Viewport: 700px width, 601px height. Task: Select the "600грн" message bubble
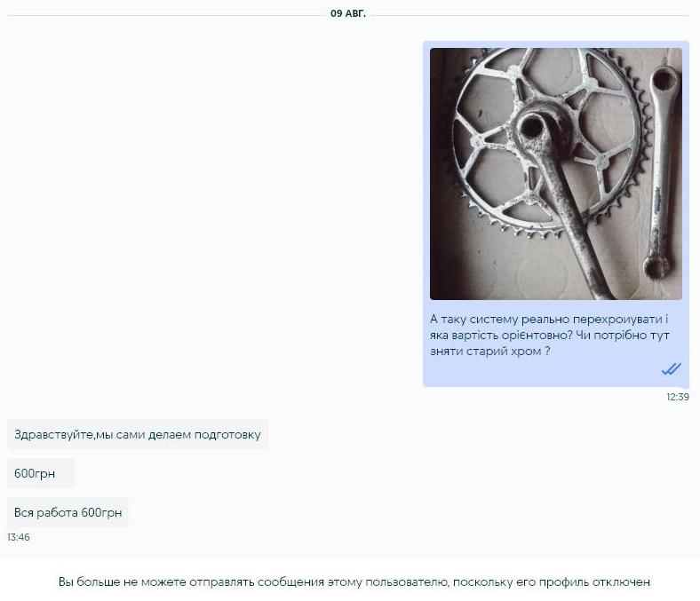[41, 473]
